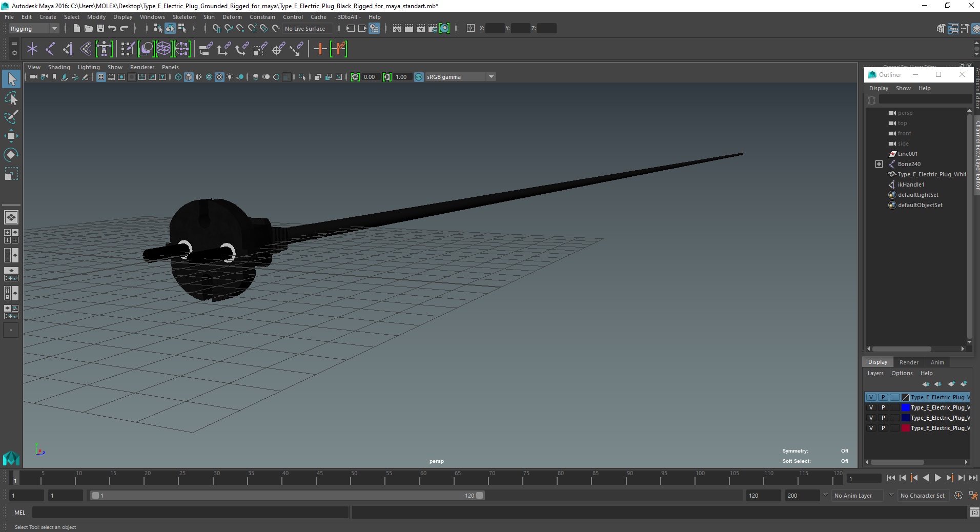The width and height of the screenshot is (980, 532).
Task: Play the animation forwards
Action: tap(938, 478)
